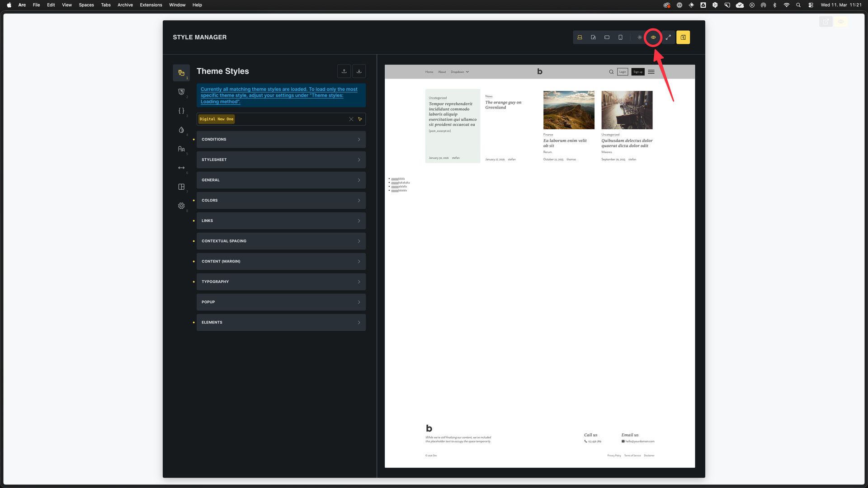
Task: Expand the CONDITIONS section
Action: (x=281, y=139)
